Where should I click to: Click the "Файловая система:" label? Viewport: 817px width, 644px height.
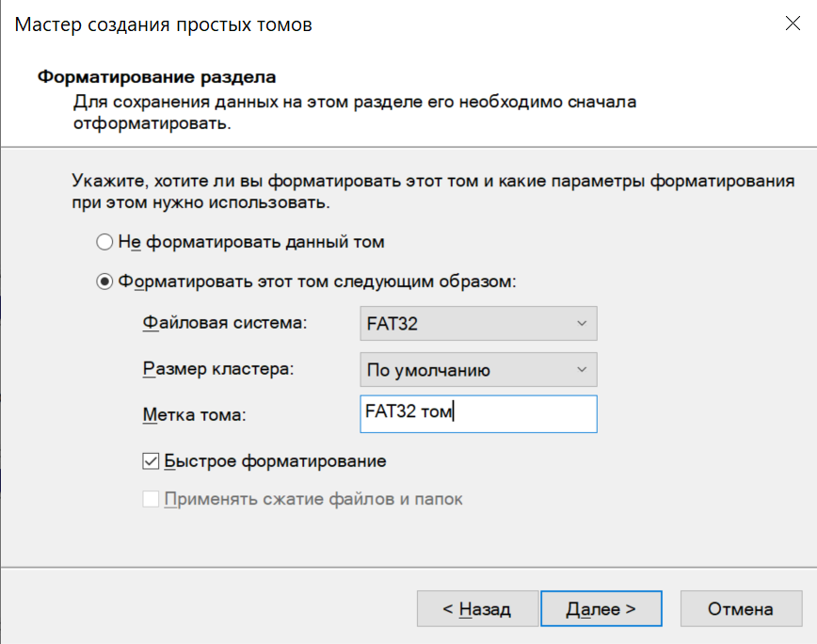(x=225, y=324)
